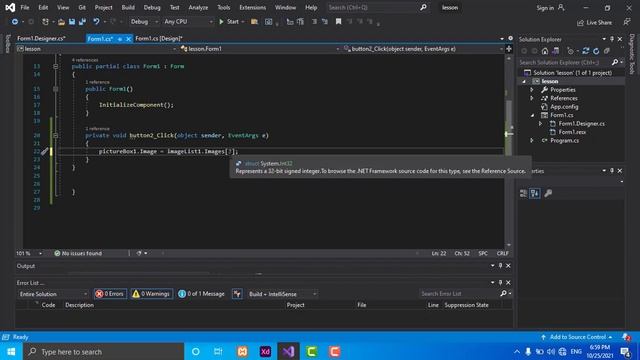Click the search magnifier icon in title bar
This screenshot has width=640, height=360.
tap(423, 7)
